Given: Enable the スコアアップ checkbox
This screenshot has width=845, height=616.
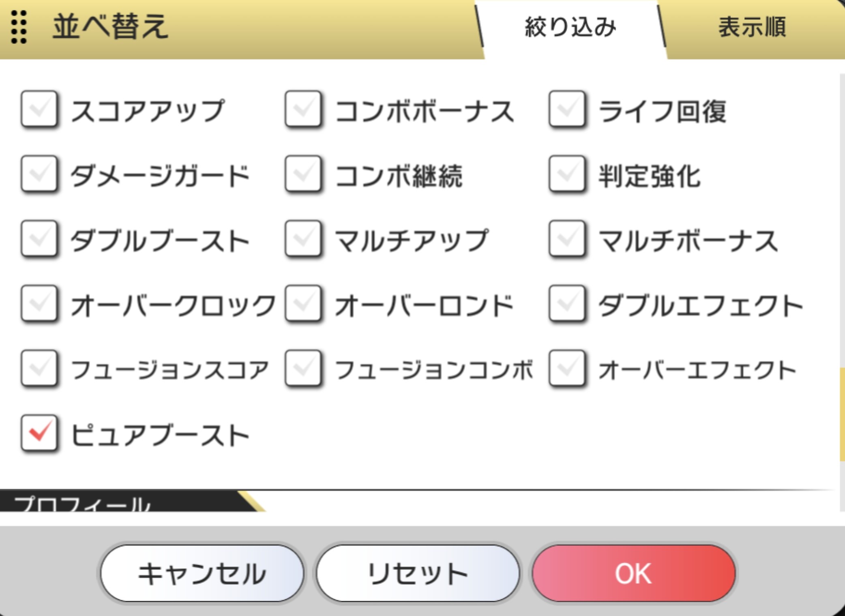Looking at the screenshot, I should [39, 109].
